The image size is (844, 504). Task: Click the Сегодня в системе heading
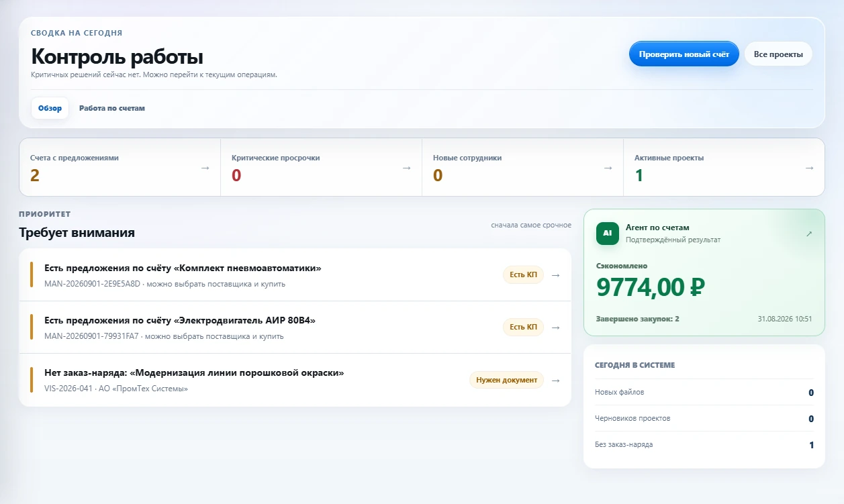635,366
